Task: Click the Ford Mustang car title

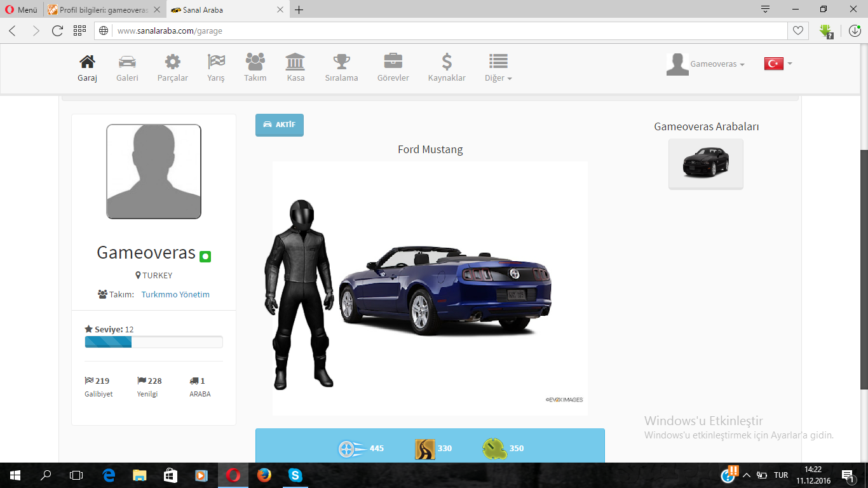Action: pos(430,150)
